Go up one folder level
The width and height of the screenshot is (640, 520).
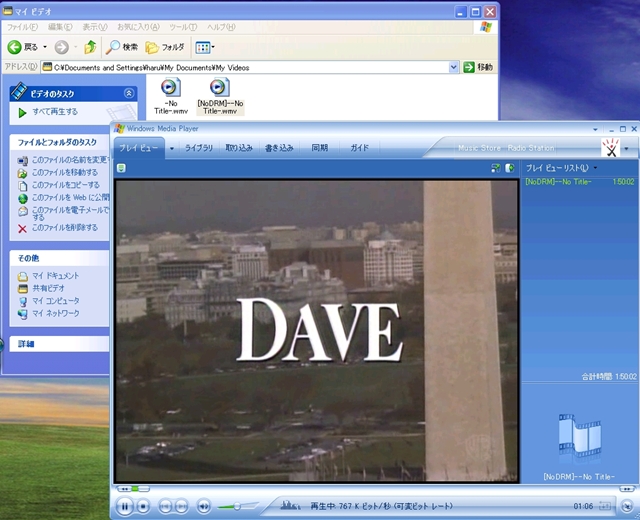click(x=90, y=47)
